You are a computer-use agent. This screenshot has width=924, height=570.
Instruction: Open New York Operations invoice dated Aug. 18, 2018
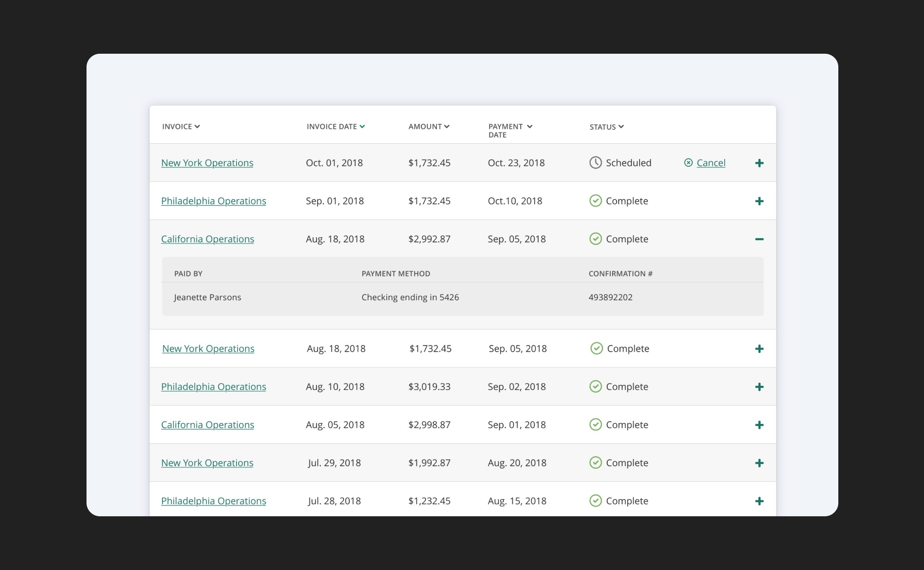[x=208, y=349]
